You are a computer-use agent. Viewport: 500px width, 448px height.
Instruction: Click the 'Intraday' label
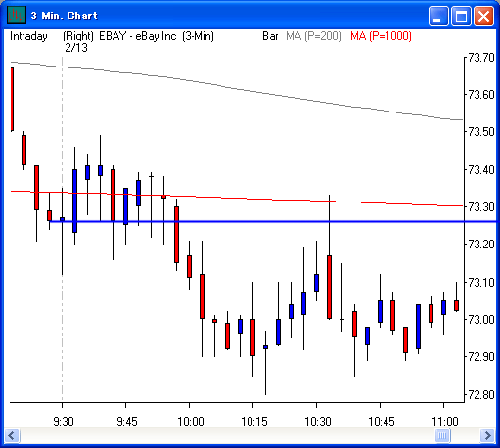pos(28,36)
